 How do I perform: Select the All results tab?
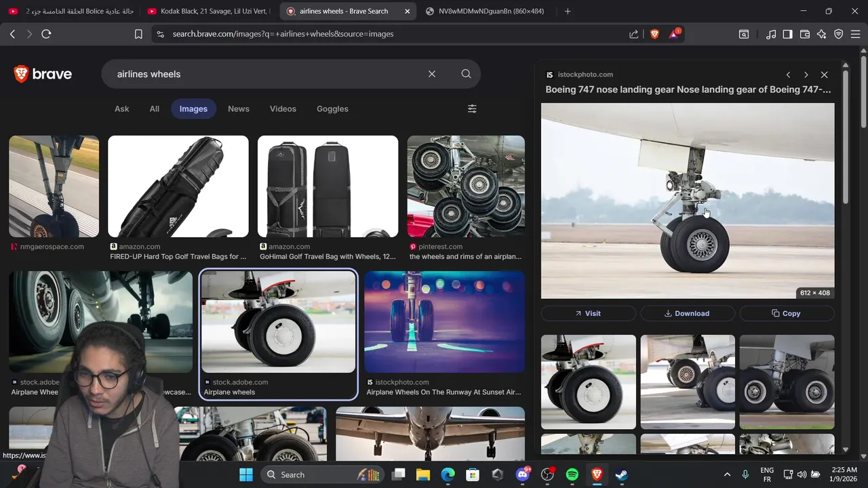(x=155, y=108)
